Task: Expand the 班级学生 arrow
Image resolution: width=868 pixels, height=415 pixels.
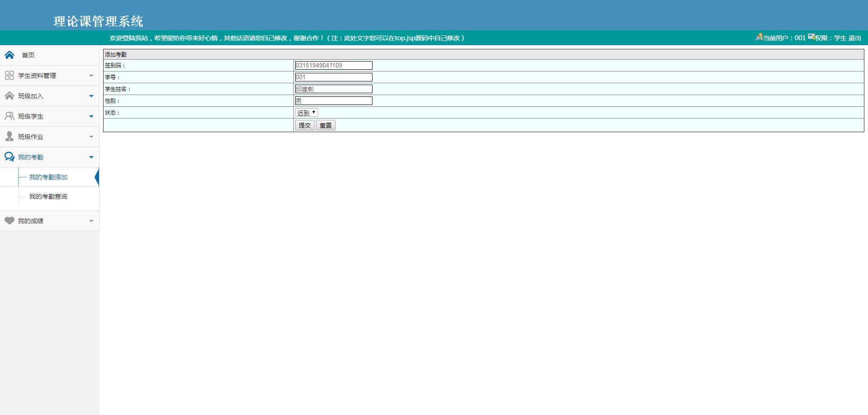Action: coord(91,117)
